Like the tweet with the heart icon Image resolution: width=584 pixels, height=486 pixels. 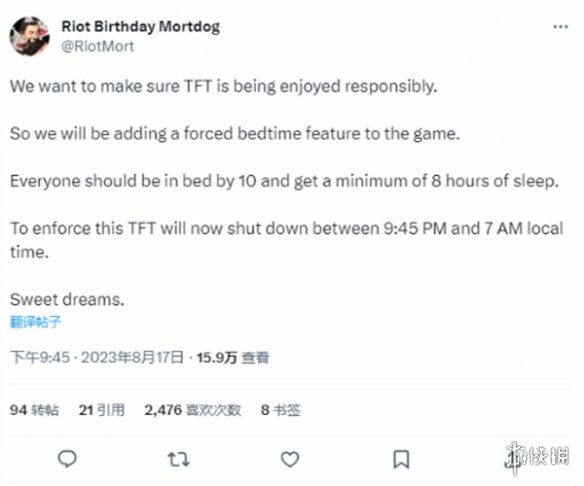tap(290, 459)
